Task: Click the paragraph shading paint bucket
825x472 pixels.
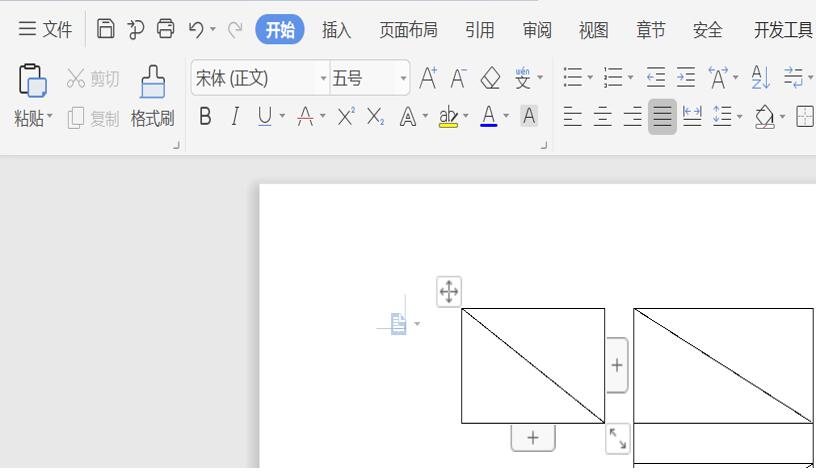Action: [764, 117]
